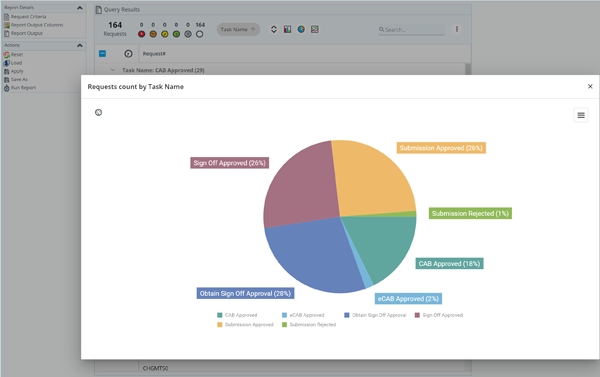Click the Submission Rejected (1%) label
Screen dimensions: 600x377
pos(470,214)
